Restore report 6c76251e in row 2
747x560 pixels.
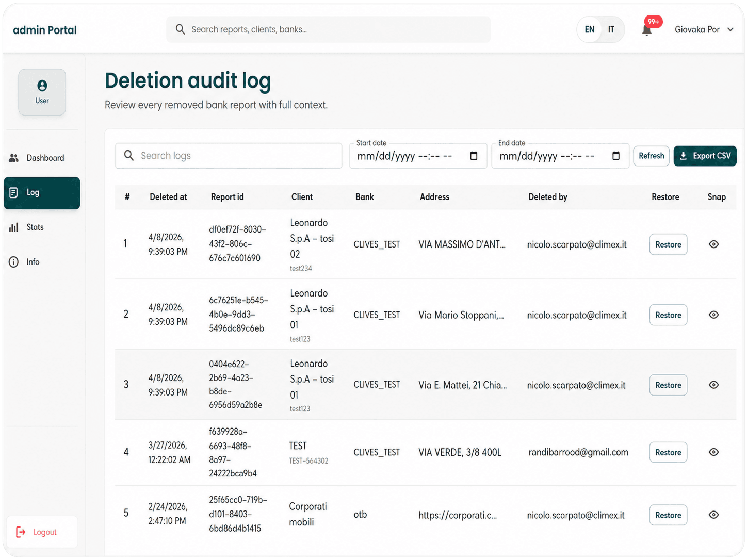point(668,315)
